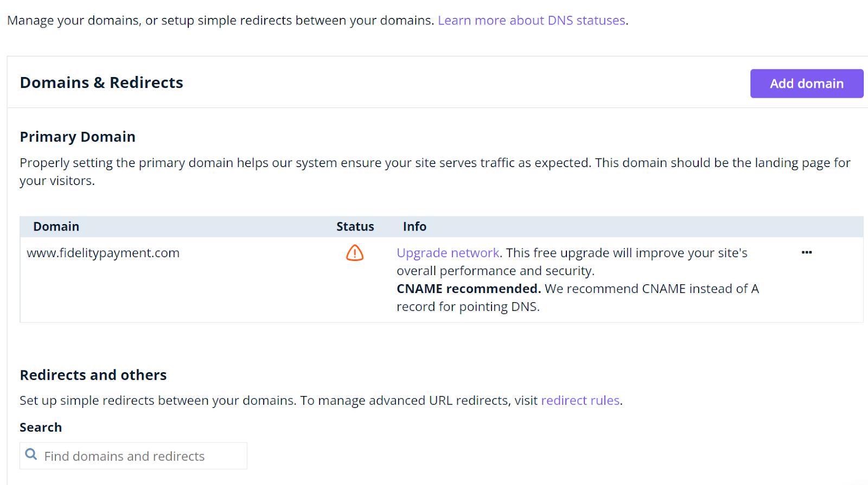The height and width of the screenshot is (485, 868).
Task: Click the magnifying glass search icon
Action: click(31, 455)
